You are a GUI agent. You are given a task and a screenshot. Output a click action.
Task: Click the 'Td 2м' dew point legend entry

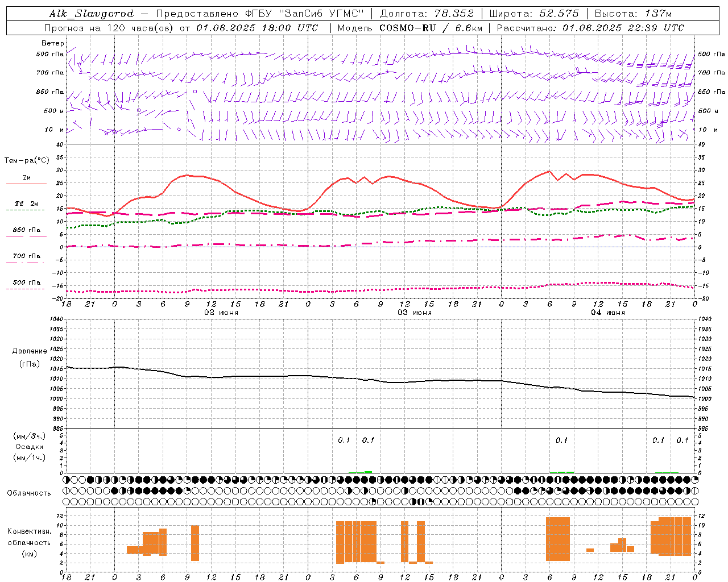tap(27, 203)
